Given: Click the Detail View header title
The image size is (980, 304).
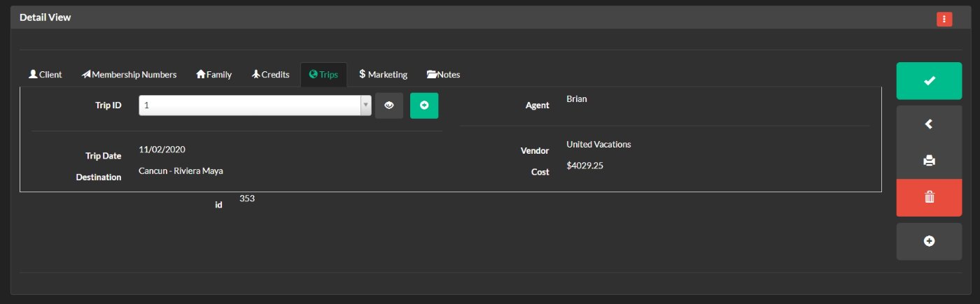Looking at the screenshot, I should pyautogui.click(x=45, y=17).
